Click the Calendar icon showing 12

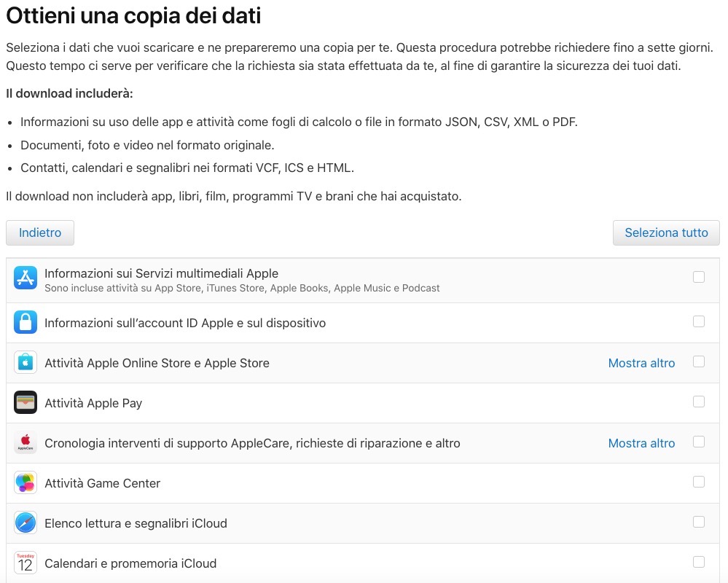coord(26,563)
